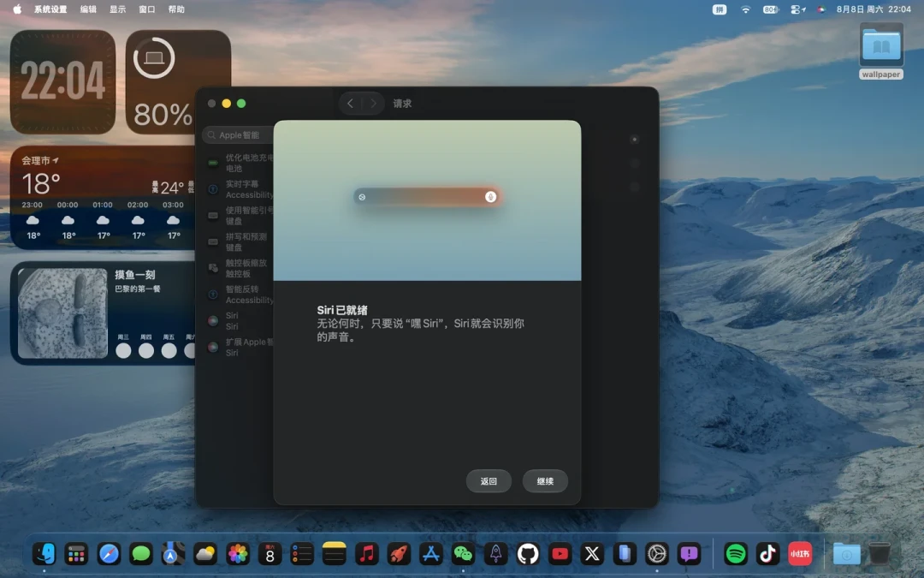Click the microphone icon in Siri bar
Image resolution: width=924 pixels, height=578 pixels.
490,197
